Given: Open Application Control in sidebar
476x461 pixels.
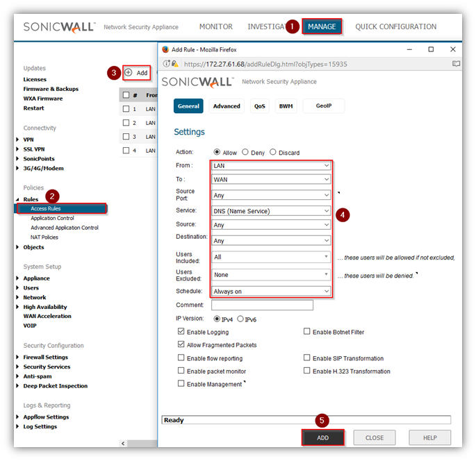Looking at the screenshot, I should coord(52,218).
